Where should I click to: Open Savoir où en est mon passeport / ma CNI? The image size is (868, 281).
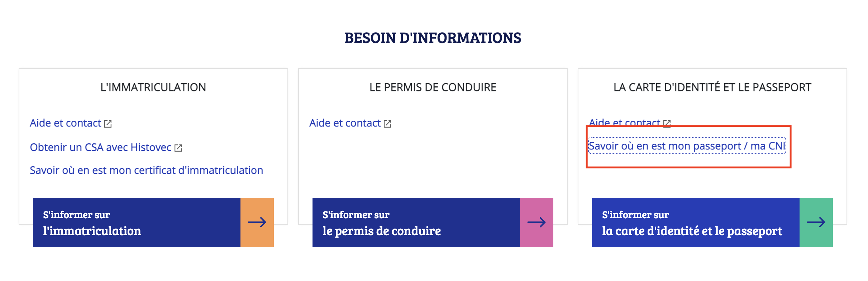coord(687,146)
